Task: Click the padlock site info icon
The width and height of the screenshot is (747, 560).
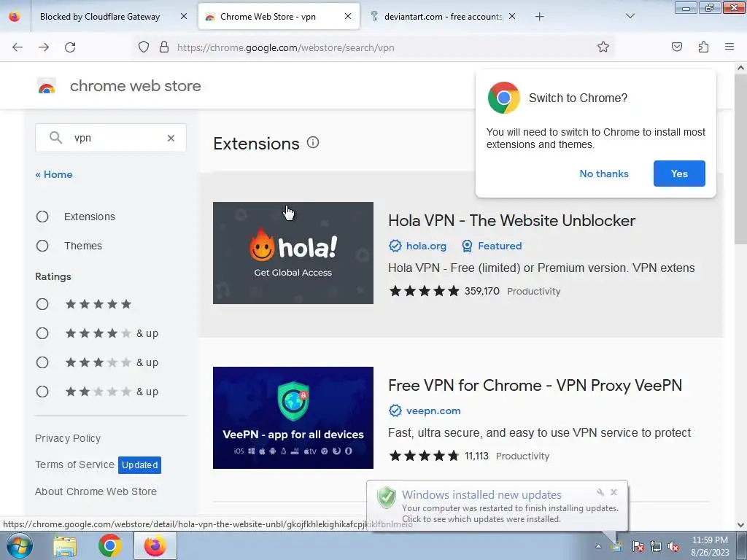Action: [164, 47]
